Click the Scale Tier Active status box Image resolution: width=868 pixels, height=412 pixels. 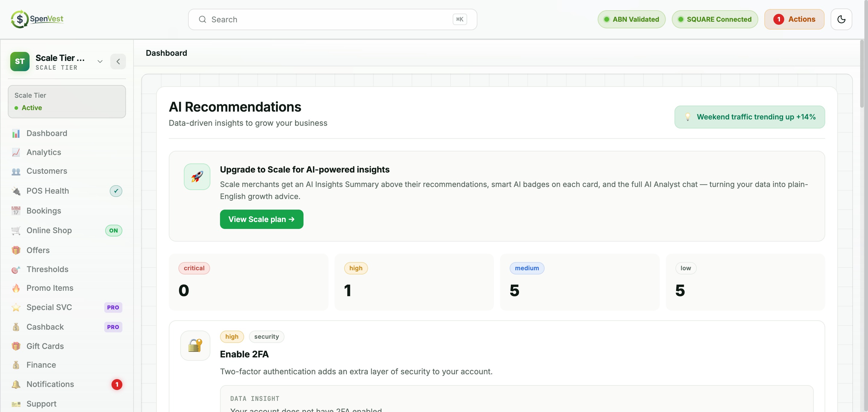pos(67,101)
